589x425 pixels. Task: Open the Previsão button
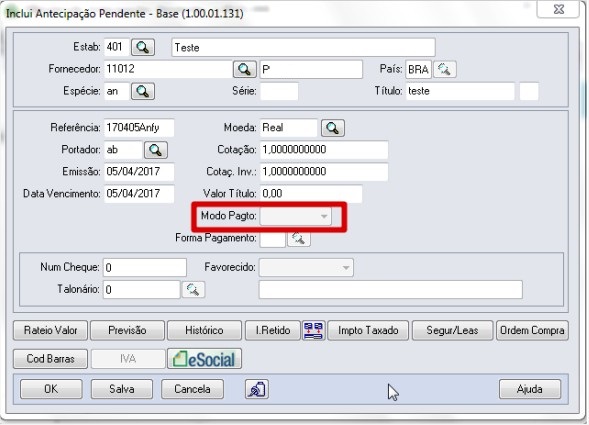tap(127, 331)
